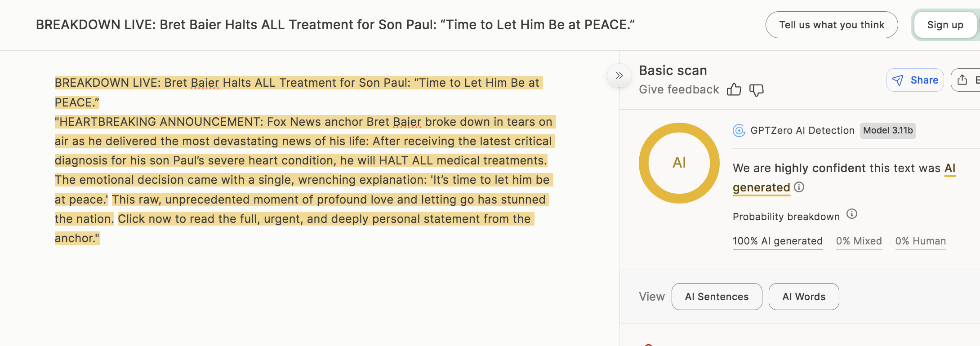This screenshot has width=980, height=346.
Task: Click "Tell us what you think" button
Action: tap(831, 25)
